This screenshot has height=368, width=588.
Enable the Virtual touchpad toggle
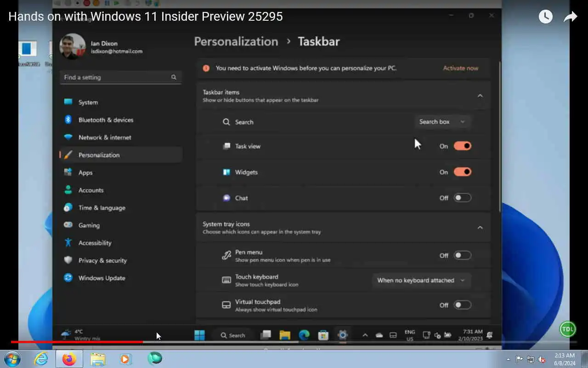point(463,305)
